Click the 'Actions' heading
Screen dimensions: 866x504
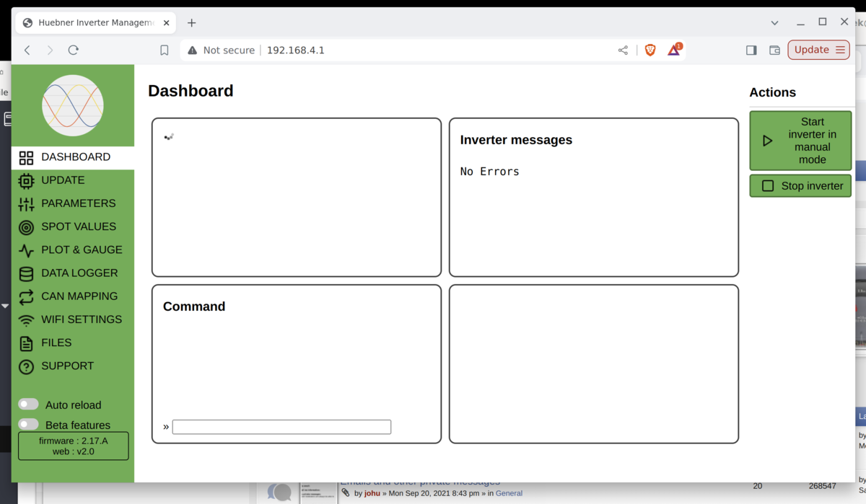click(772, 92)
